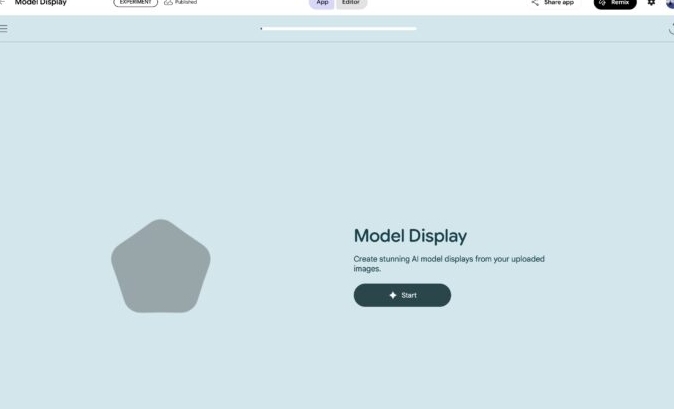
Task: Click the Model Display app name in header
Action: tap(40, 3)
